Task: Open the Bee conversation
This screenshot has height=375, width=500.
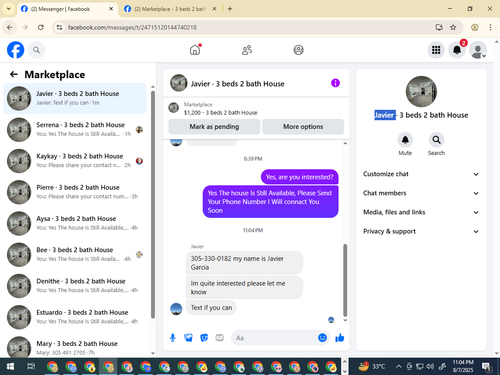Action: [x=75, y=255]
